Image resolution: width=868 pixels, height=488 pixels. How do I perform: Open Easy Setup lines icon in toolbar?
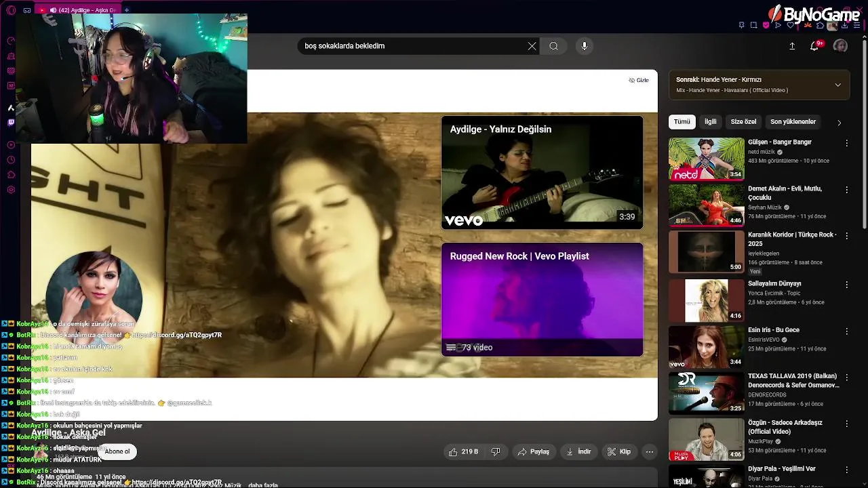856,26
